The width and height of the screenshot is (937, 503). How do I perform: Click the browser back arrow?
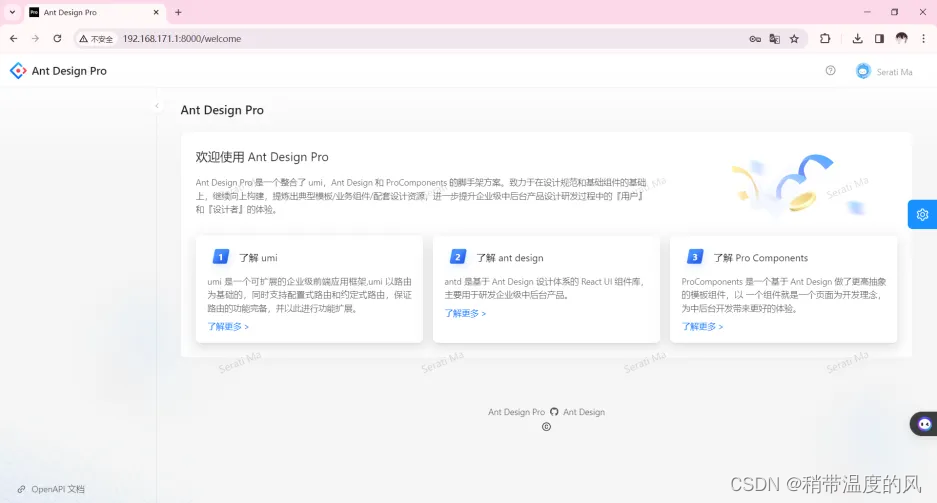click(x=14, y=38)
